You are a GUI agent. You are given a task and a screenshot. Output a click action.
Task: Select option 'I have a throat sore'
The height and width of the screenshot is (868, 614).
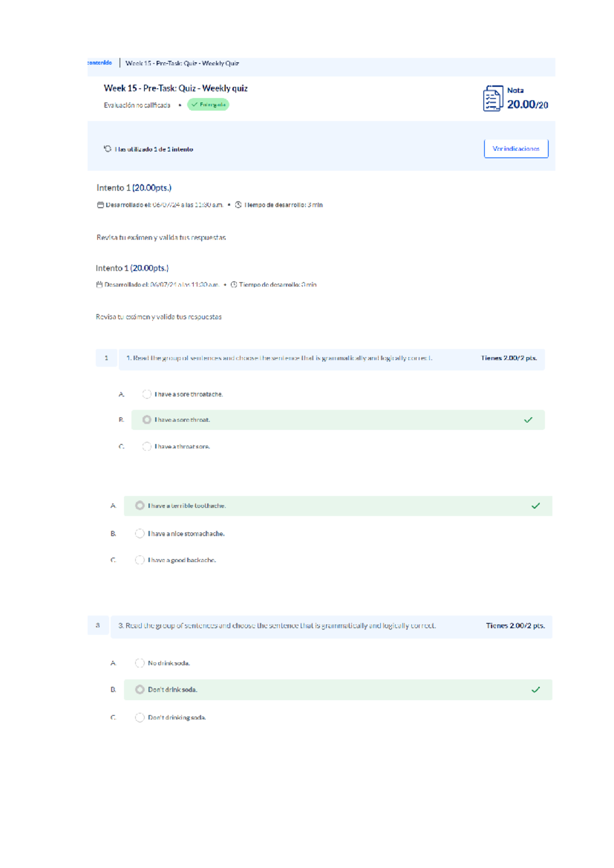tap(146, 446)
